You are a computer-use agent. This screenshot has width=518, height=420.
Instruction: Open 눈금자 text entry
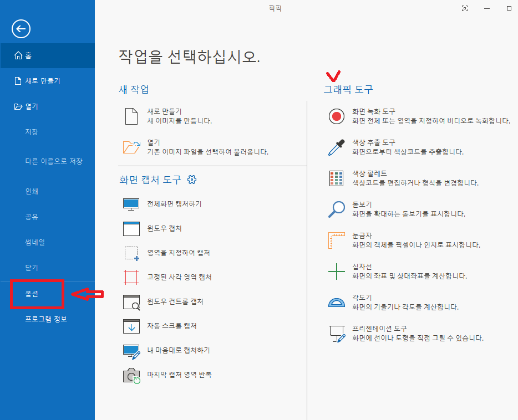click(362, 235)
